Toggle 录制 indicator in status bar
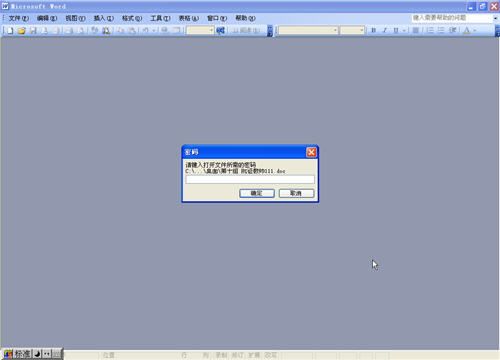Viewport: 500px width, 360px height. (x=221, y=355)
